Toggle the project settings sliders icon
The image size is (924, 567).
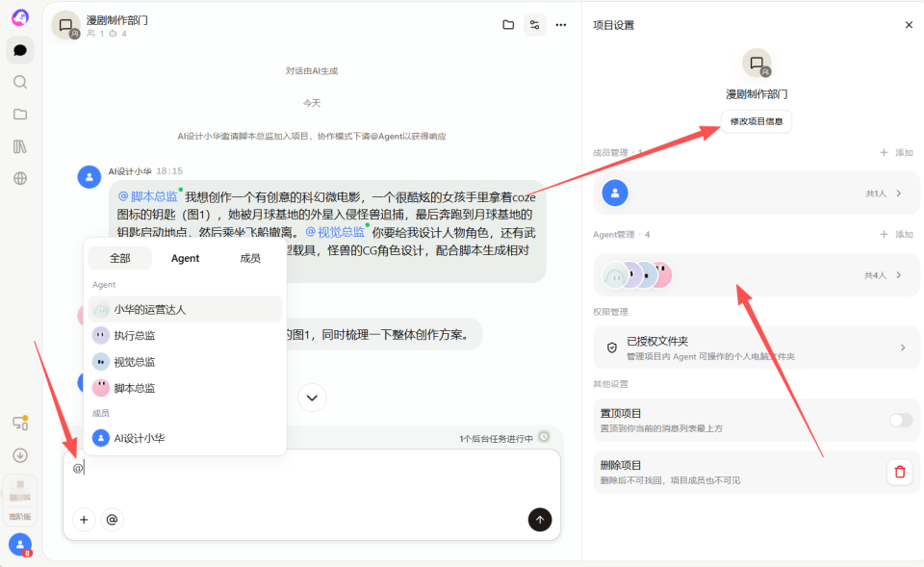534,25
